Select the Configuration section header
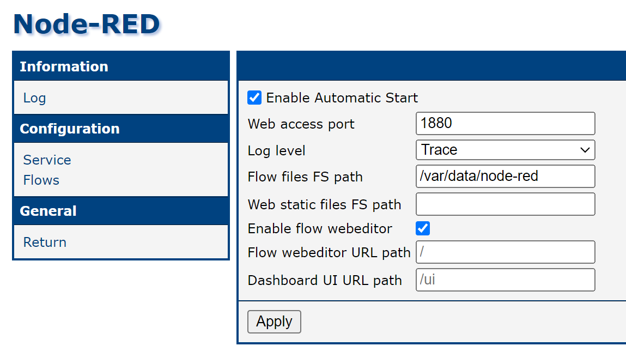Viewport: 626px width, 364px height. [x=70, y=129]
